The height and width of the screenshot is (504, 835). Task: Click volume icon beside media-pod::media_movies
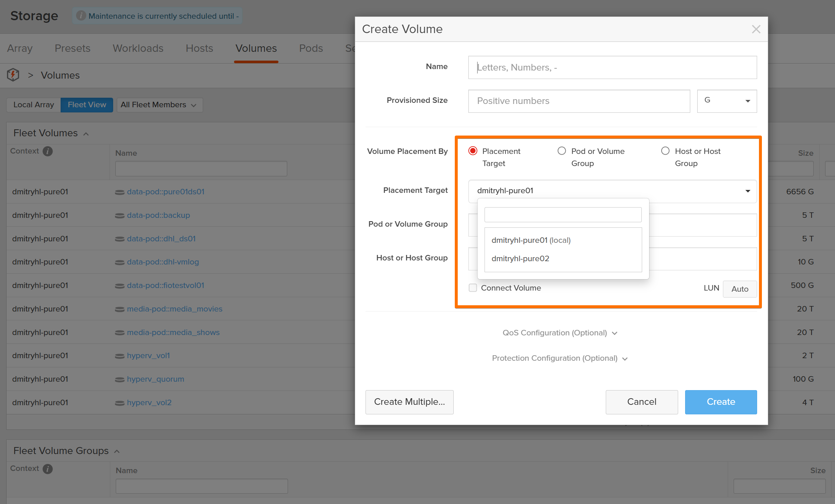(x=119, y=309)
